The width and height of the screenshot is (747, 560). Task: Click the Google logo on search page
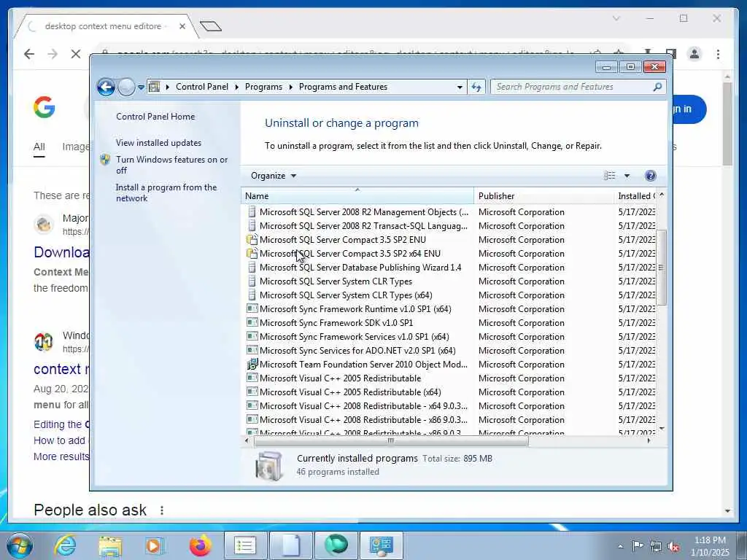[44, 107]
